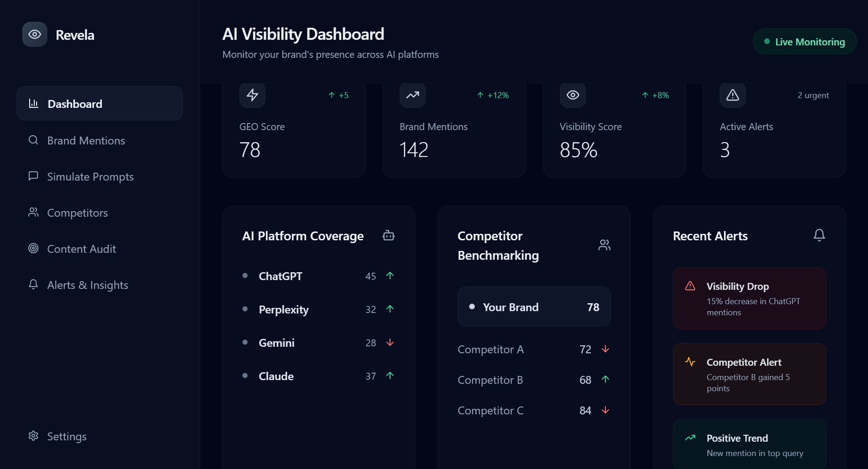Click the AI Platform Coverage robot icon
868x469 pixels.
[389, 236]
